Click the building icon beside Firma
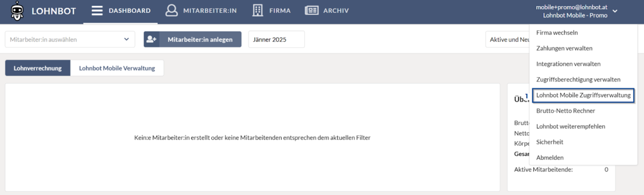 258,10
